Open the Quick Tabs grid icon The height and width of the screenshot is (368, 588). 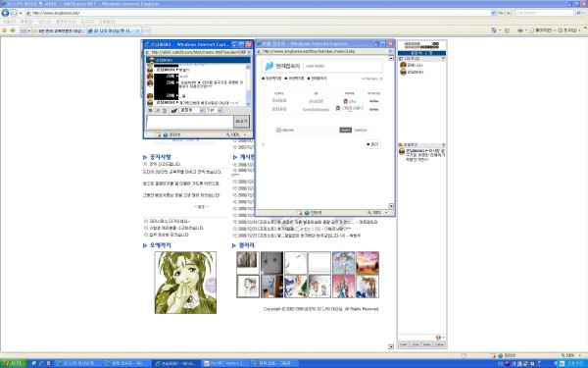pyautogui.click(x=24, y=30)
